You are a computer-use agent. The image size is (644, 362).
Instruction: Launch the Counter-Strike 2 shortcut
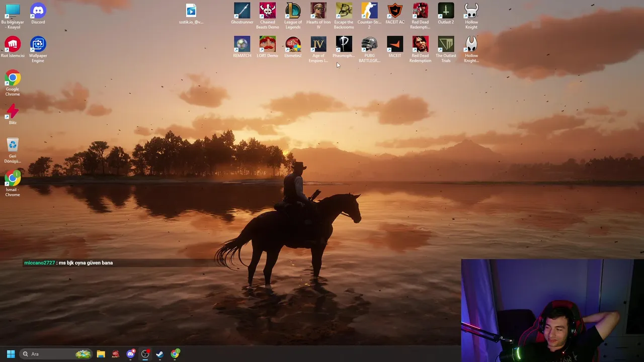point(369,16)
